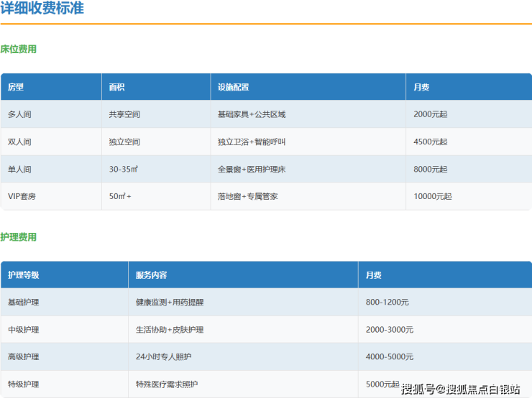Viewport: 532px width, 401px height.
Task: Click the 护理费用 section title
Action: [x=19, y=237]
